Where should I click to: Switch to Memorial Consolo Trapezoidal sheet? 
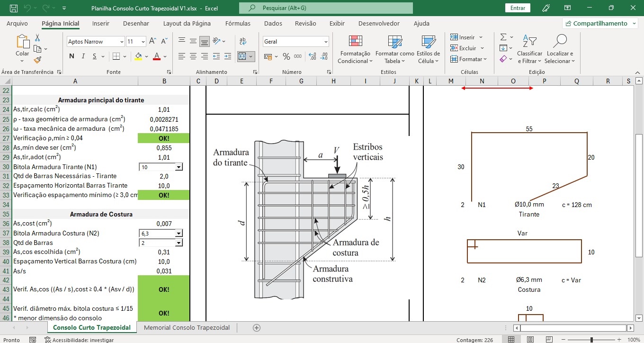[187, 327]
